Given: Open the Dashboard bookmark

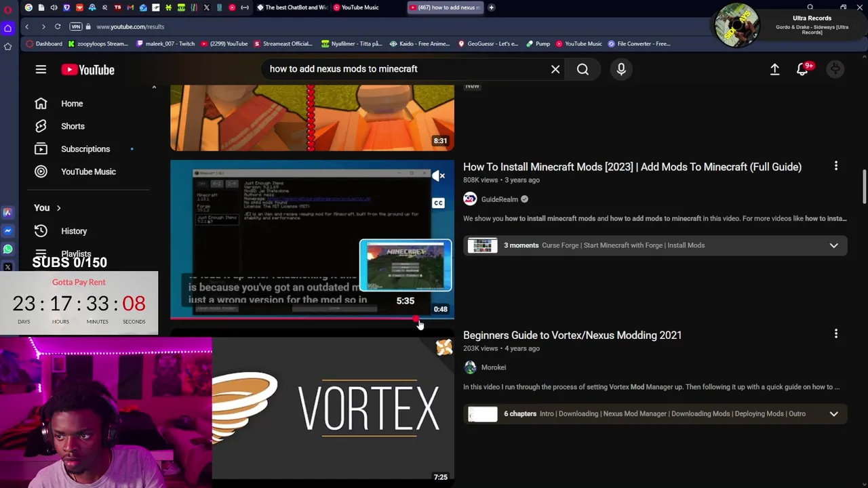Looking at the screenshot, I should pos(44,44).
